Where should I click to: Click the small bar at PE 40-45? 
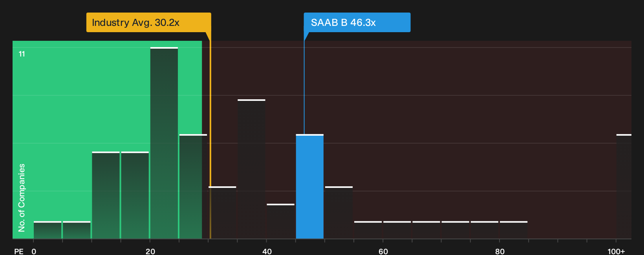click(281, 221)
